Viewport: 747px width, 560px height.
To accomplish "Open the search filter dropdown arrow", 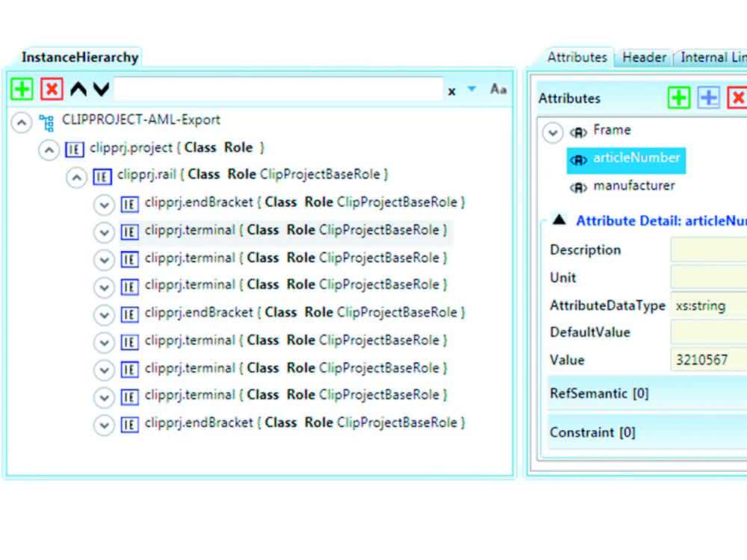I will pyautogui.click(x=471, y=89).
